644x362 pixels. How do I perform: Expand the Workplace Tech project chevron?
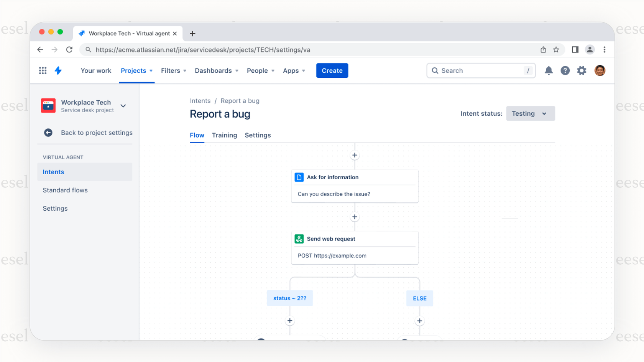123,106
